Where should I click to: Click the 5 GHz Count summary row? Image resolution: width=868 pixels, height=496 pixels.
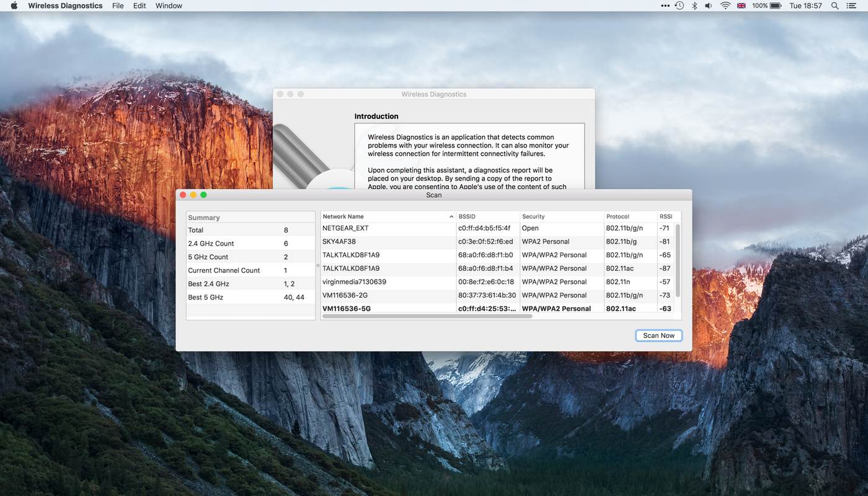click(250, 257)
